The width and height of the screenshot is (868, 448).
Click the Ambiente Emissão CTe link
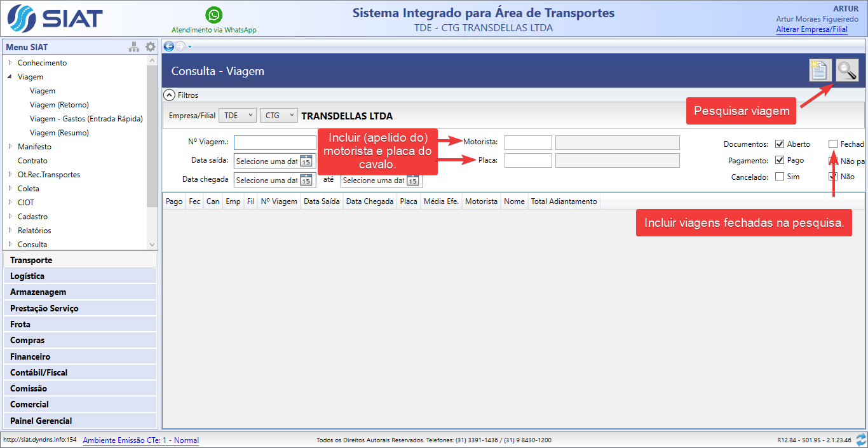point(140,440)
